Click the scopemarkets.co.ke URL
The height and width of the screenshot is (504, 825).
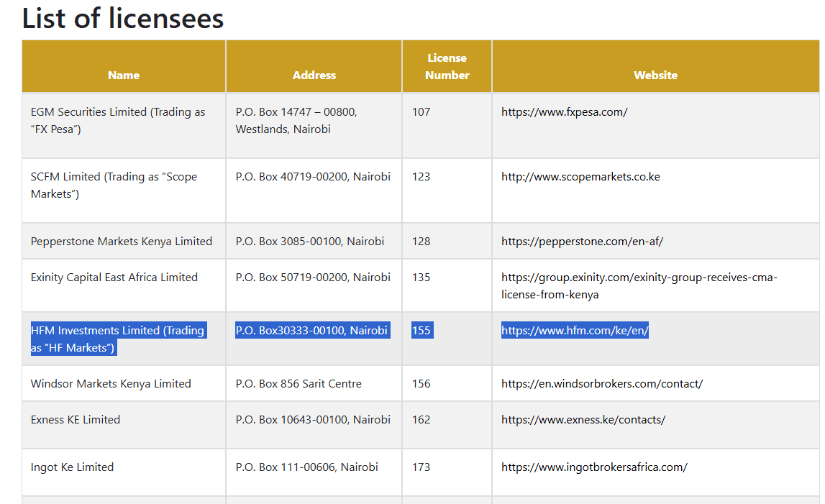pyautogui.click(x=580, y=177)
